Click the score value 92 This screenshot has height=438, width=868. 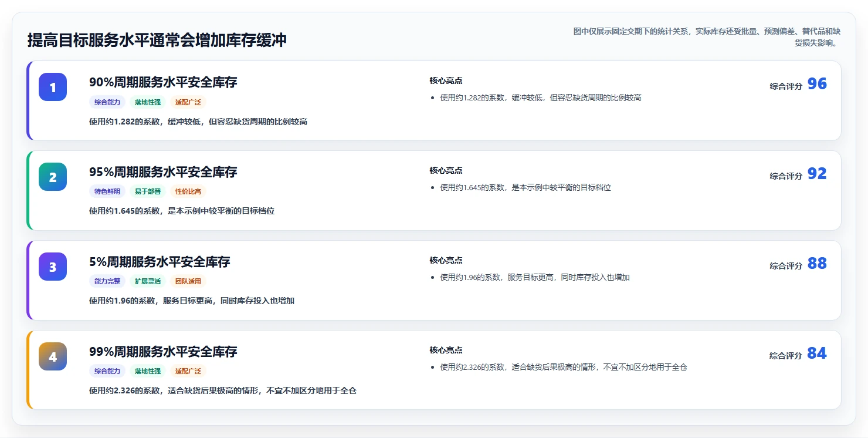point(817,174)
